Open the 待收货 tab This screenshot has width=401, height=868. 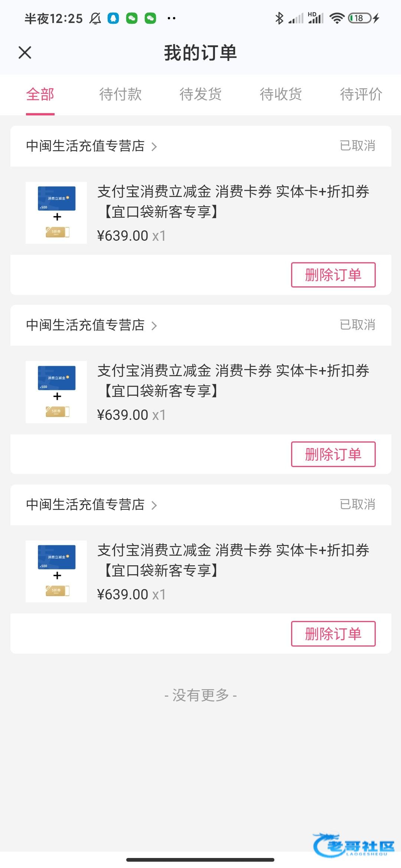281,94
